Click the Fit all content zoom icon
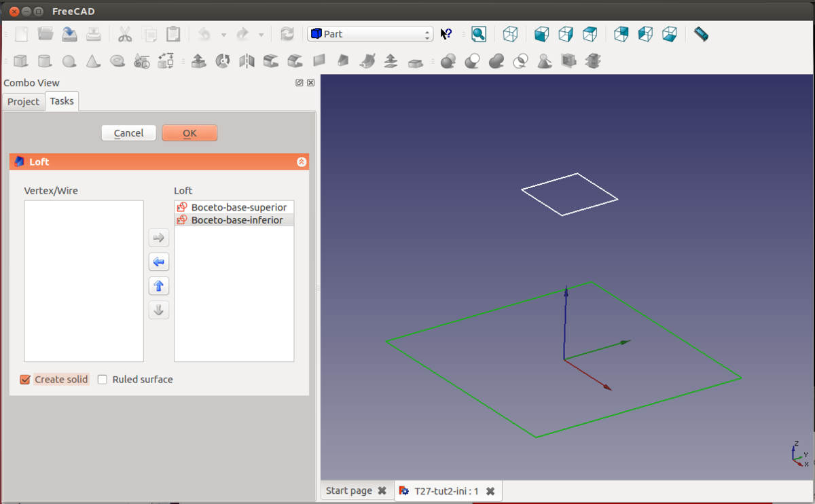The height and width of the screenshot is (504, 815). [479, 34]
